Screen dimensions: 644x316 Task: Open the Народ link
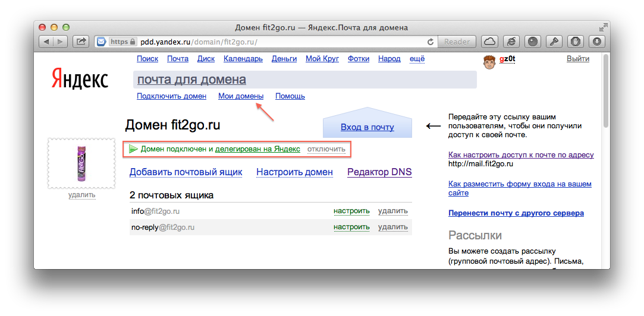(389, 59)
